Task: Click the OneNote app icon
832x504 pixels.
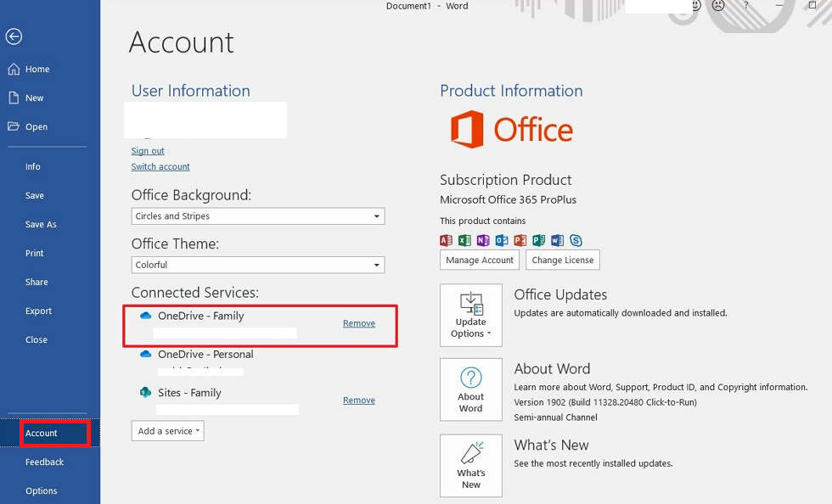Action: 483,240
